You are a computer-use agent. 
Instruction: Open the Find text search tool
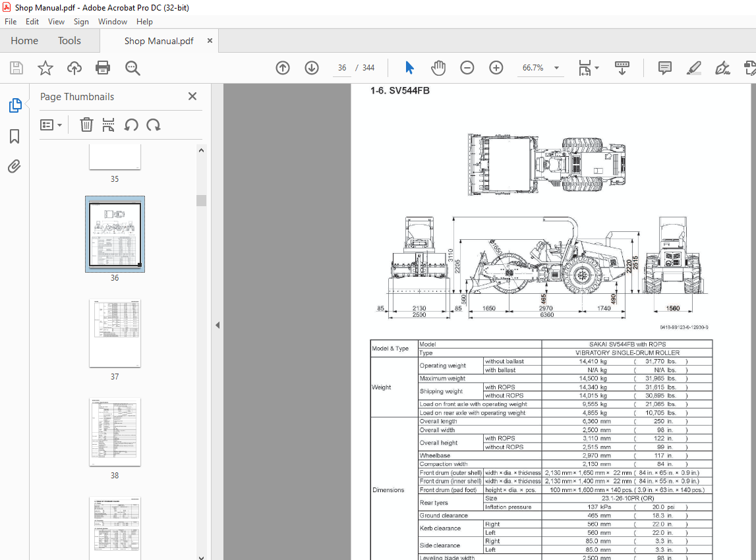(x=132, y=68)
